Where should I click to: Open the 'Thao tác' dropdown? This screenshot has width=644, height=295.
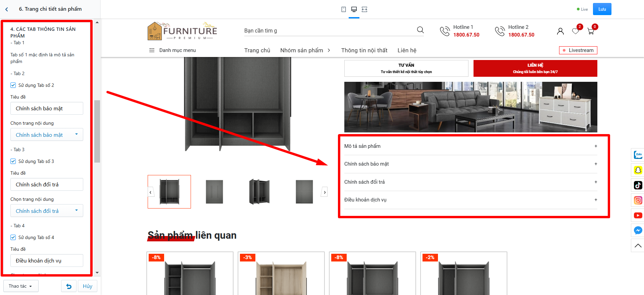(x=21, y=286)
